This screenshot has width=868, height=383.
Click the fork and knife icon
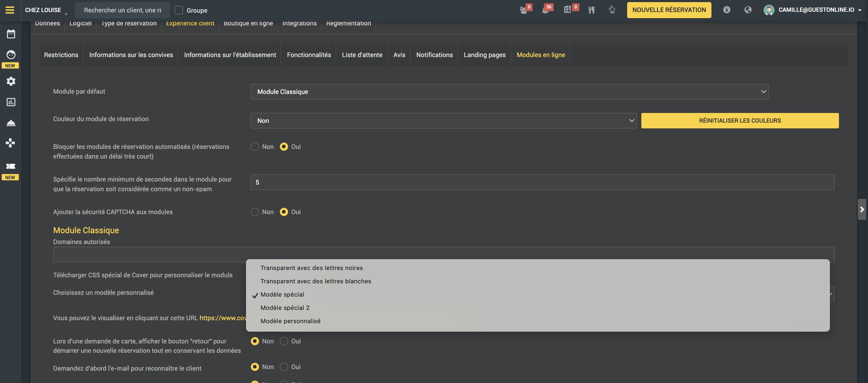(x=591, y=10)
